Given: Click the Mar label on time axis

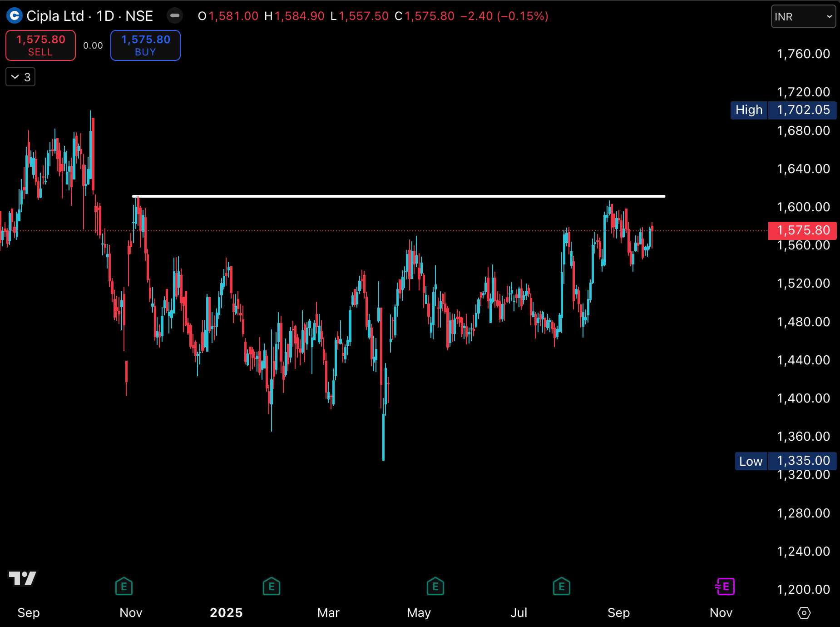Looking at the screenshot, I should [x=328, y=612].
